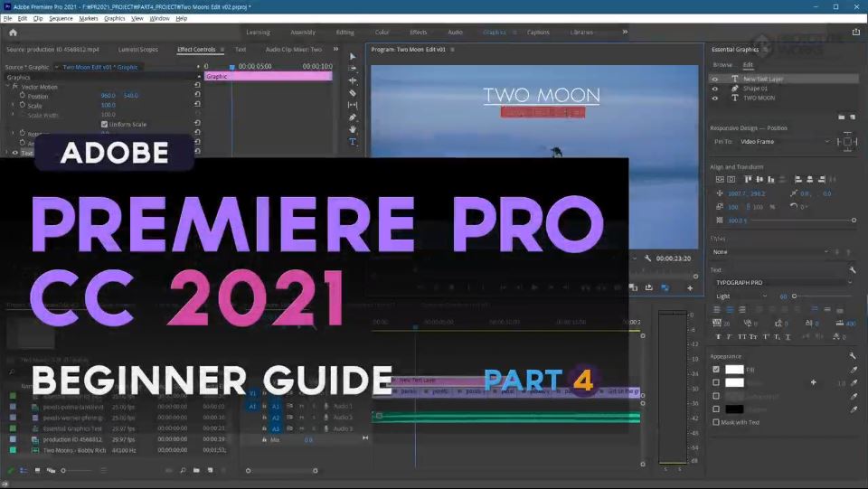Select the Selection tool arrow

353,56
